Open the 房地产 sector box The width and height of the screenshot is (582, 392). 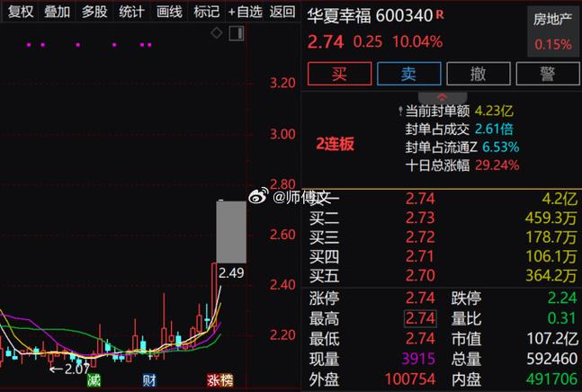[552, 31]
